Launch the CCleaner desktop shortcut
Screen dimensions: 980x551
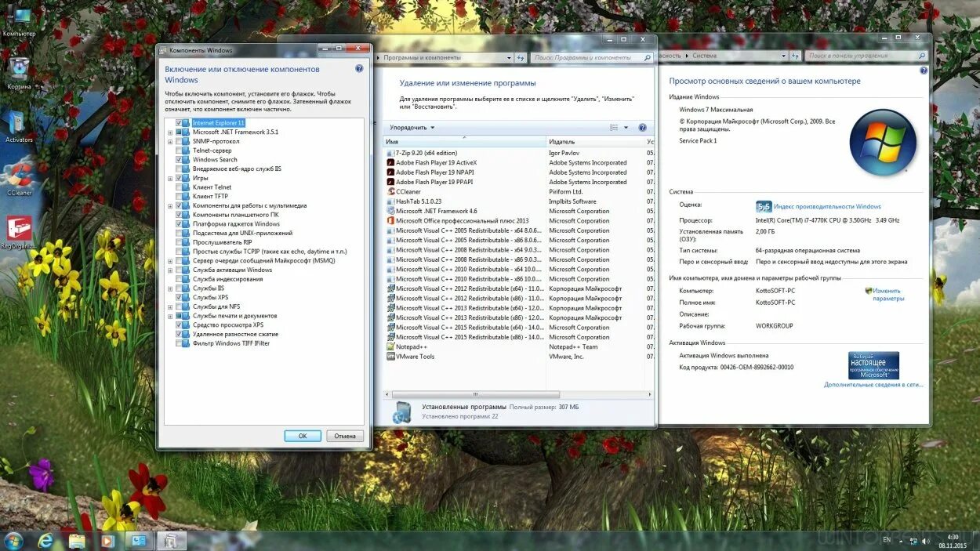pos(19,178)
